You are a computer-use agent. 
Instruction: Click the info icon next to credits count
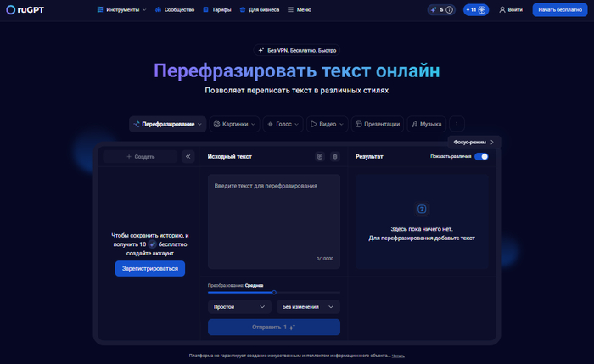[449, 10]
